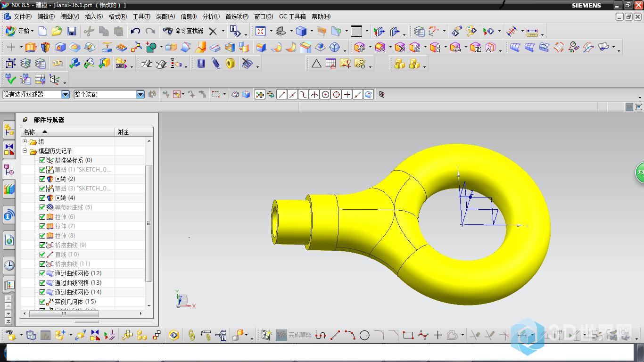Open the 帮助(H) menu
Viewport: 644px width, 362px height.
(321, 16)
